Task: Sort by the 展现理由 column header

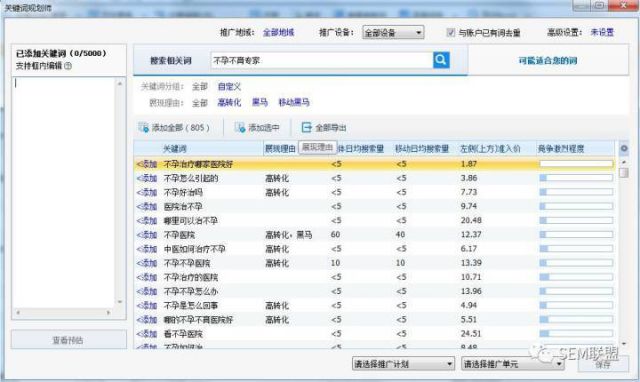Action: (280, 149)
